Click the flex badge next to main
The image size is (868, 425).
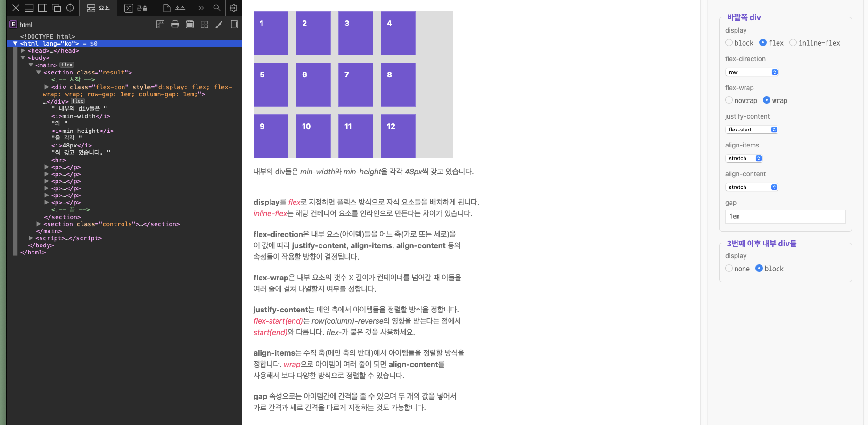[x=67, y=65]
